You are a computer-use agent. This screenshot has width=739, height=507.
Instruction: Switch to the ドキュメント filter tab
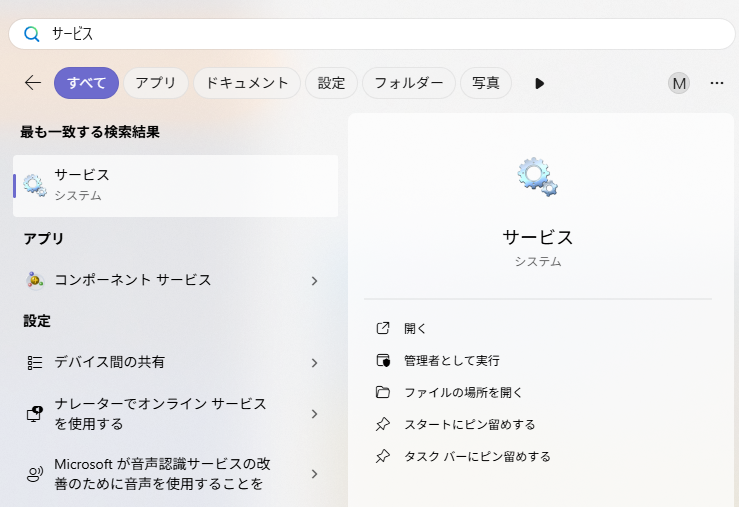(247, 83)
